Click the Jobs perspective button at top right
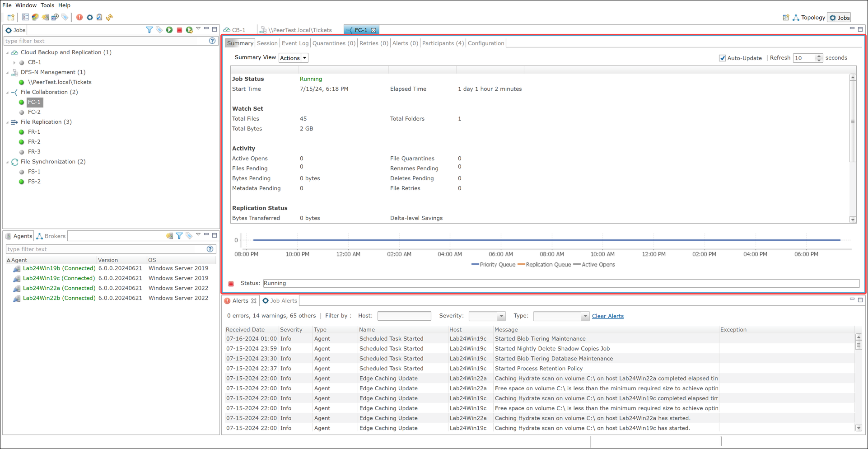 (840, 18)
